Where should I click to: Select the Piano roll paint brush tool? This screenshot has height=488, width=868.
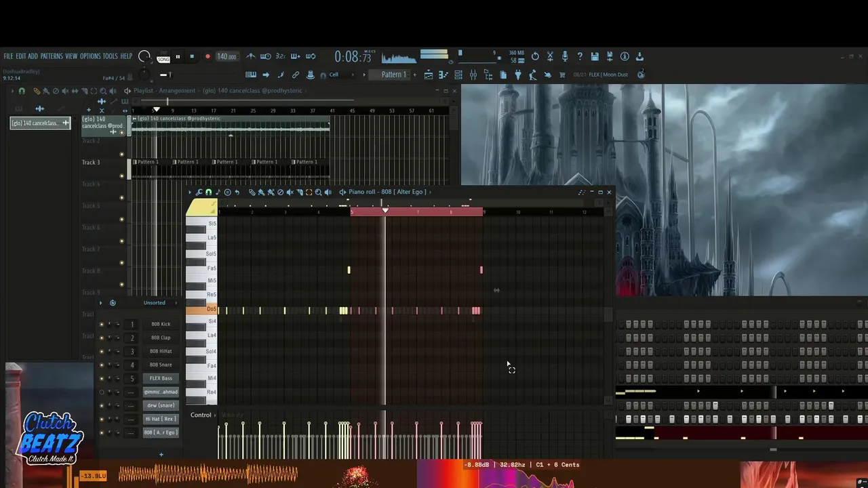[261, 192]
